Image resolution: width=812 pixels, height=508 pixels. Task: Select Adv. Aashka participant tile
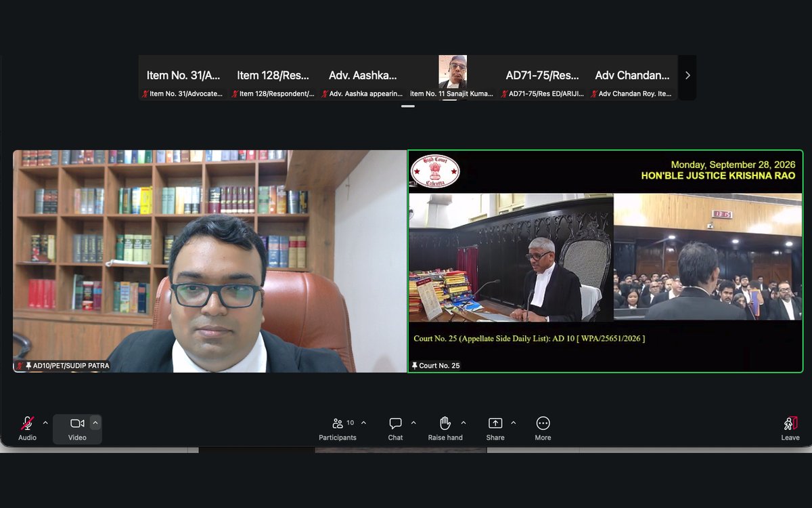coord(363,78)
